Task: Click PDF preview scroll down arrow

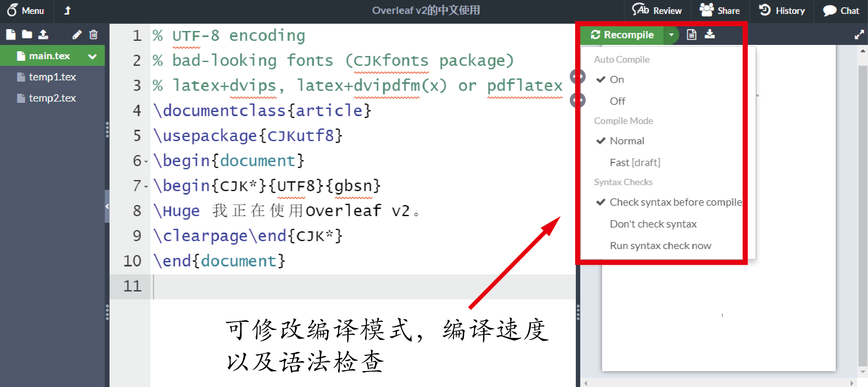Action: coord(863,372)
